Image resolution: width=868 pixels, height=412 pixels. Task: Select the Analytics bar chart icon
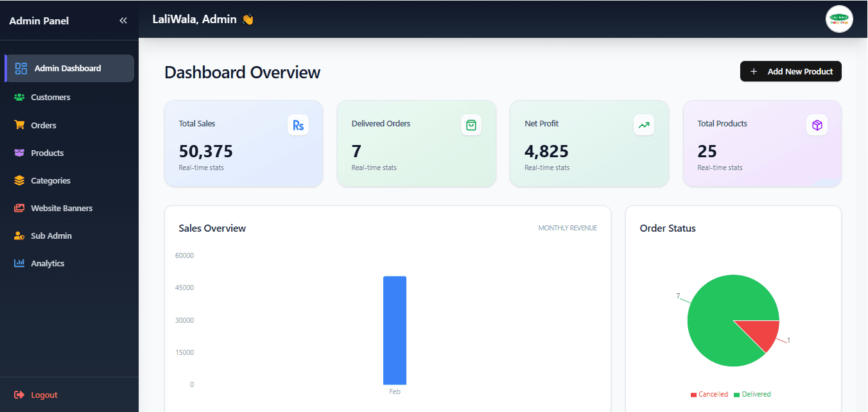pyautogui.click(x=19, y=263)
